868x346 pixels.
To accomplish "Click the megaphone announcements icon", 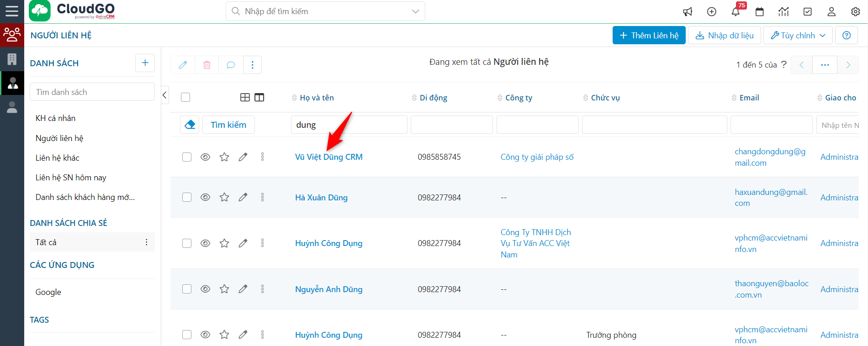I will point(688,12).
